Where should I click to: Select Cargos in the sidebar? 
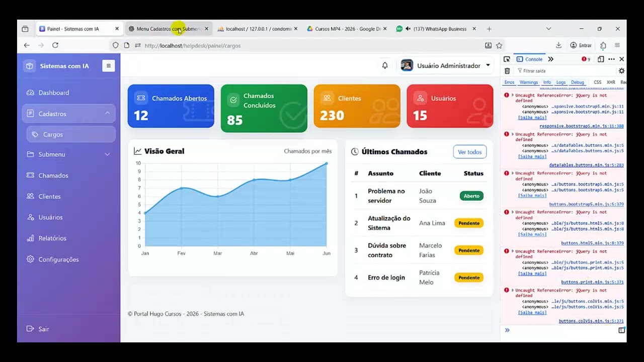click(x=71, y=134)
